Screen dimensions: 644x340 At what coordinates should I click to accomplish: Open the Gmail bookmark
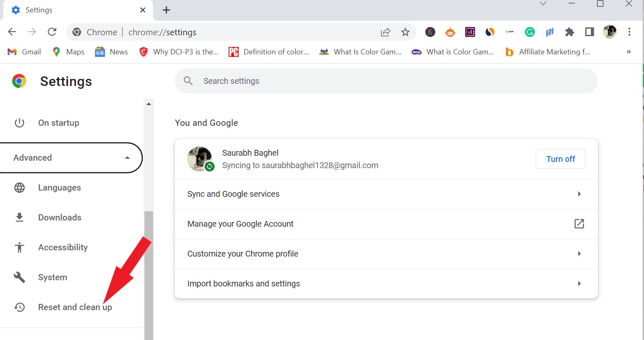[24, 51]
